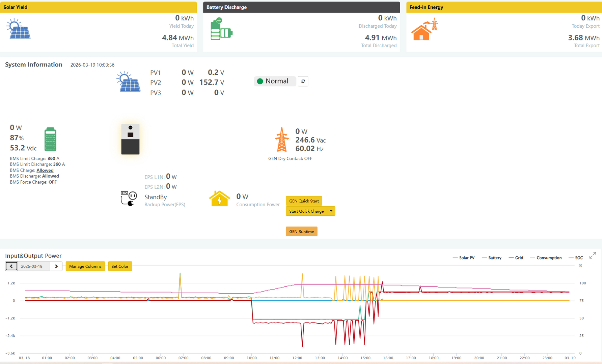Screen dimensions: 602x364
Task: Expand the chart to fullscreen
Action: pyautogui.click(x=593, y=256)
